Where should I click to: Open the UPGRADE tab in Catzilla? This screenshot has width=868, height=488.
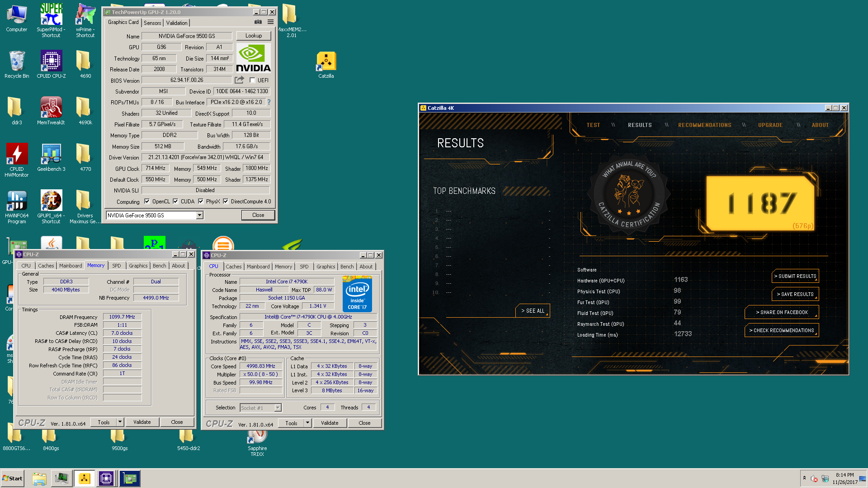point(770,125)
